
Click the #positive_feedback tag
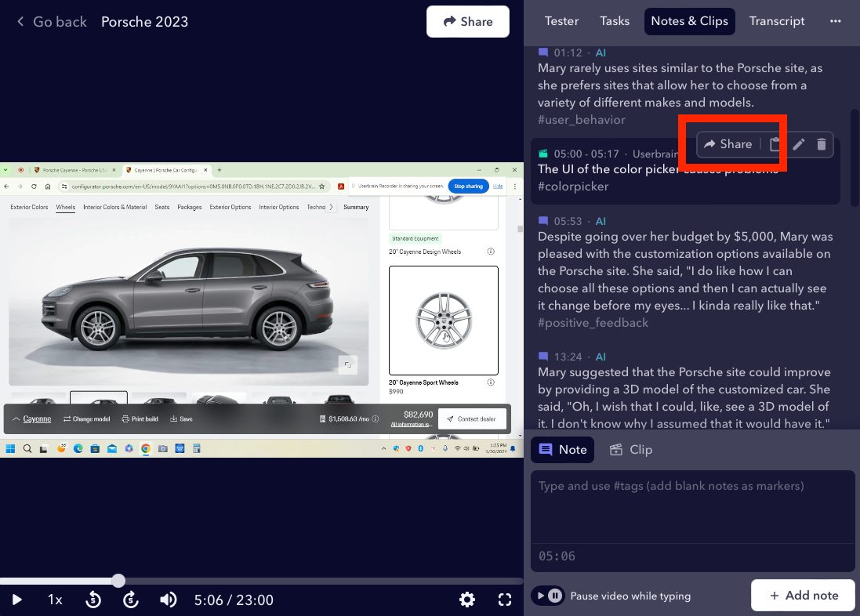[x=593, y=323]
